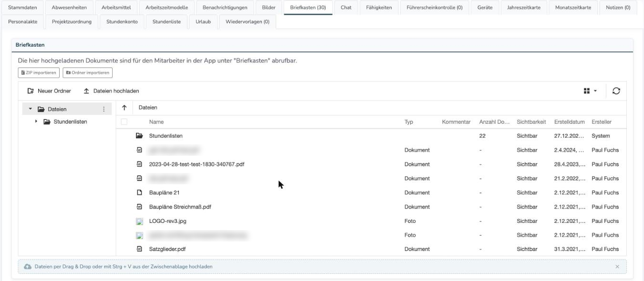This screenshot has height=281, width=644.
Task: Open the Jahreszeitkarte tab
Action: tap(524, 8)
